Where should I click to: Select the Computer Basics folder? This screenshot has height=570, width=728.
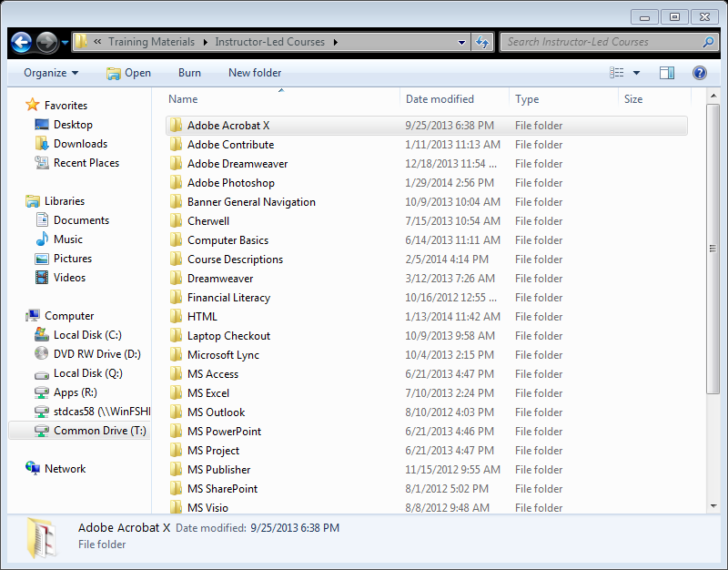click(227, 240)
